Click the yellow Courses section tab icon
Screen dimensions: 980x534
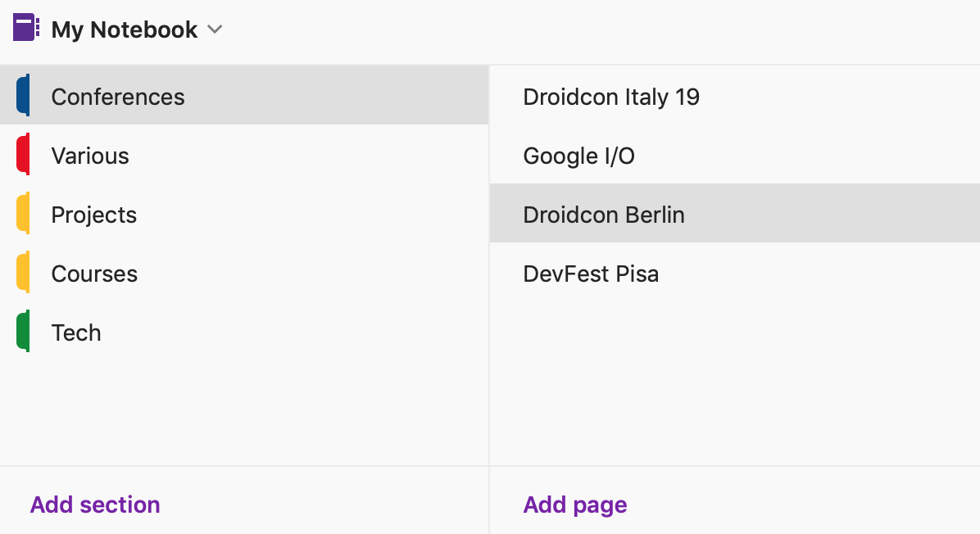(x=23, y=272)
